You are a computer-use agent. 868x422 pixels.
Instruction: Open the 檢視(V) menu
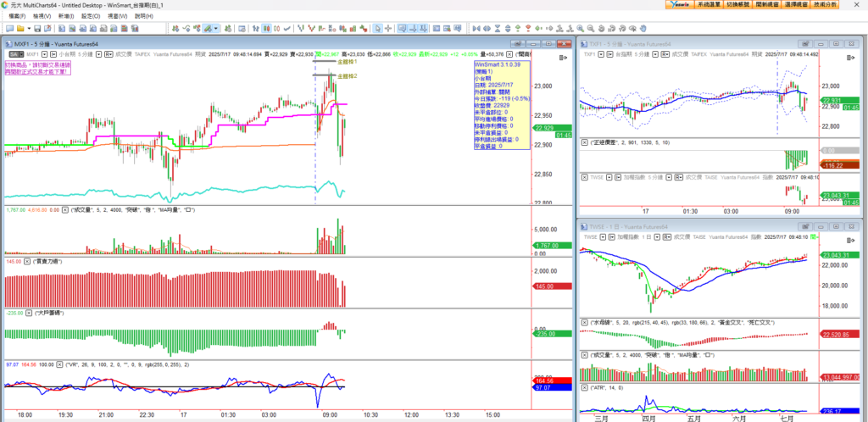[x=42, y=16]
